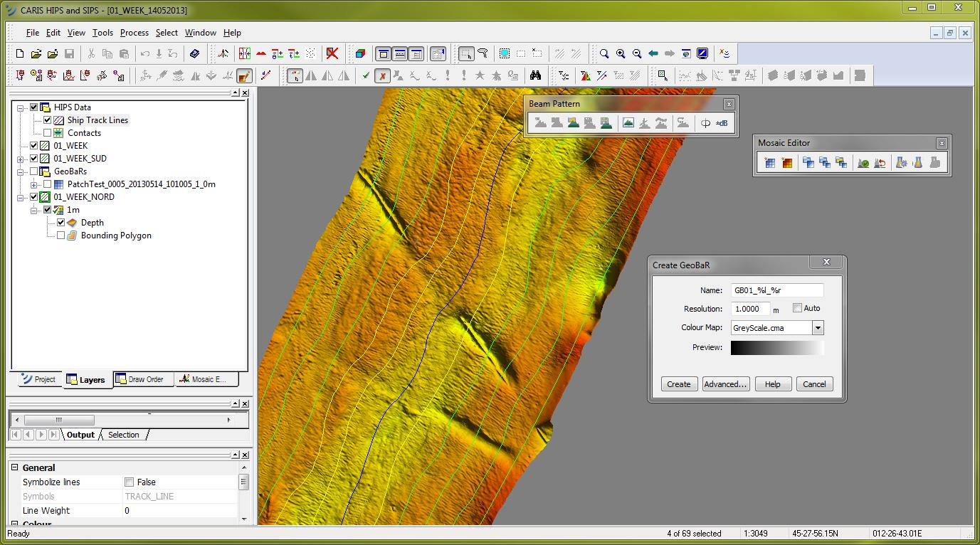Collapse the General properties section
Image resolution: width=980 pixels, height=545 pixels.
pyautogui.click(x=14, y=467)
